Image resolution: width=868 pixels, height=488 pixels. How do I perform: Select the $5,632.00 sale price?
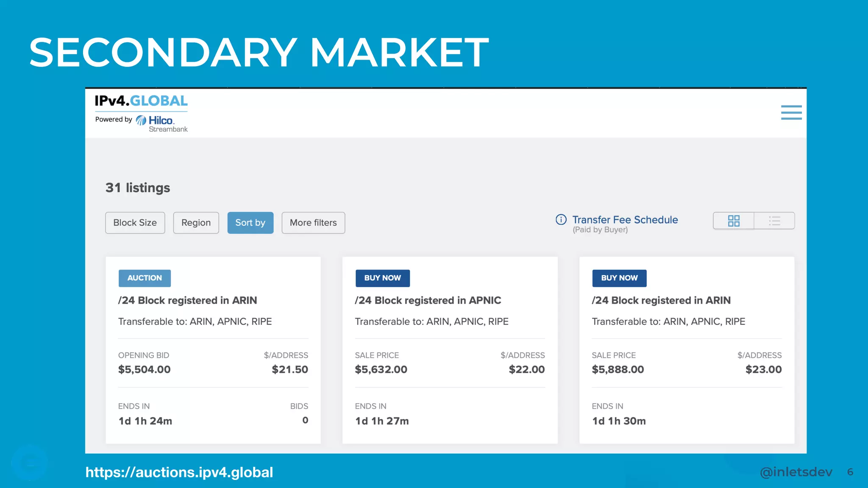click(x=381, y=369)
